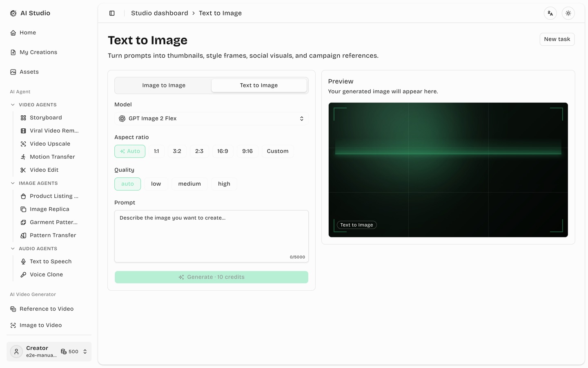Click the Text to Image preview badge
The width and height of the screenshot is (588, 368).
coord(356,225)
